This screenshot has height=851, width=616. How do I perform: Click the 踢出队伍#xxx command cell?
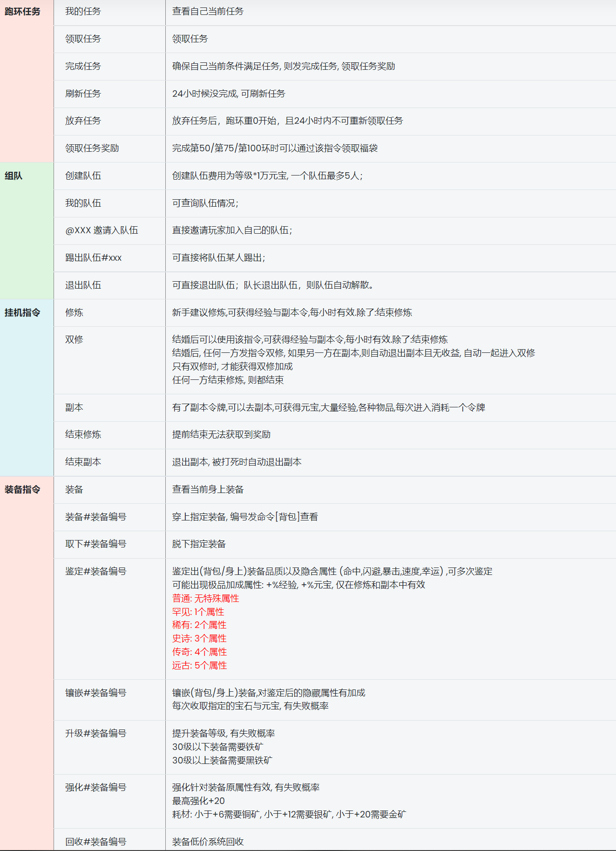pyautogui.click(x=109, y=258)
